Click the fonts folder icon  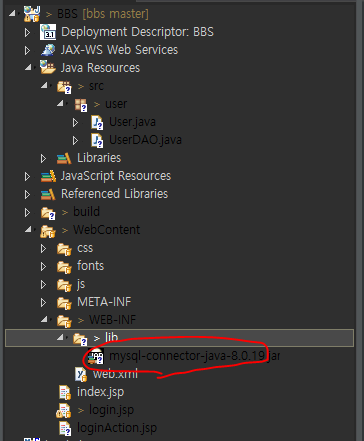point(64,267)
